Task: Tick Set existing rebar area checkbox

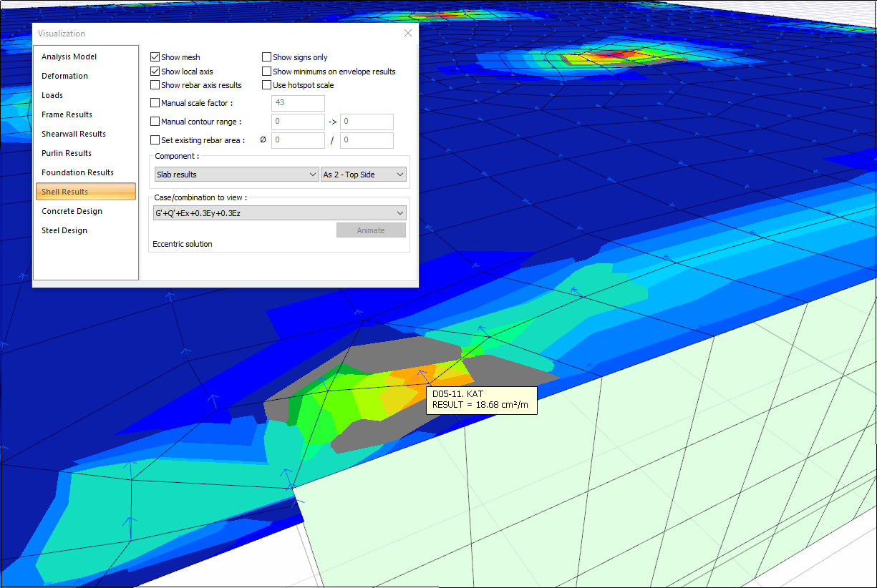Action: pos(155,140)
